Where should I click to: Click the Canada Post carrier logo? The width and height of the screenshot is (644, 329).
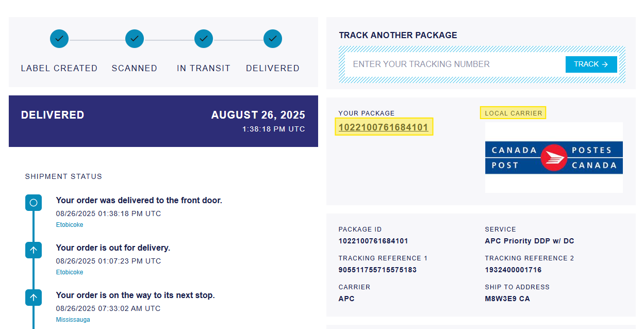[x=554, y=158]
